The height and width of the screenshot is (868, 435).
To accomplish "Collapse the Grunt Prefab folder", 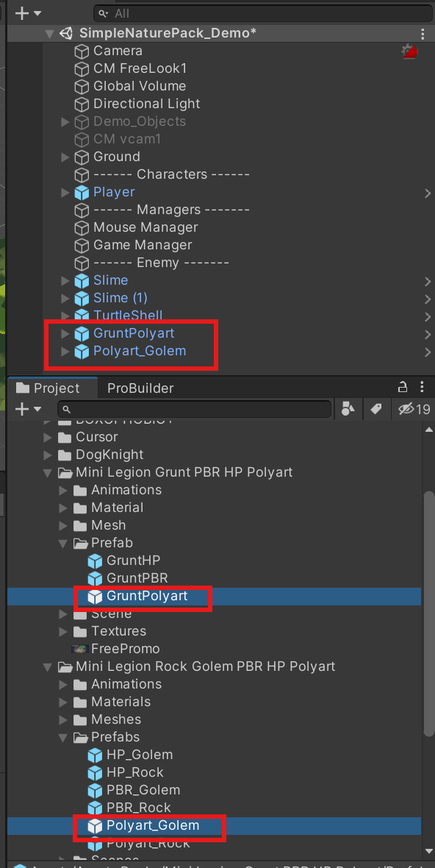I will 64,544.
